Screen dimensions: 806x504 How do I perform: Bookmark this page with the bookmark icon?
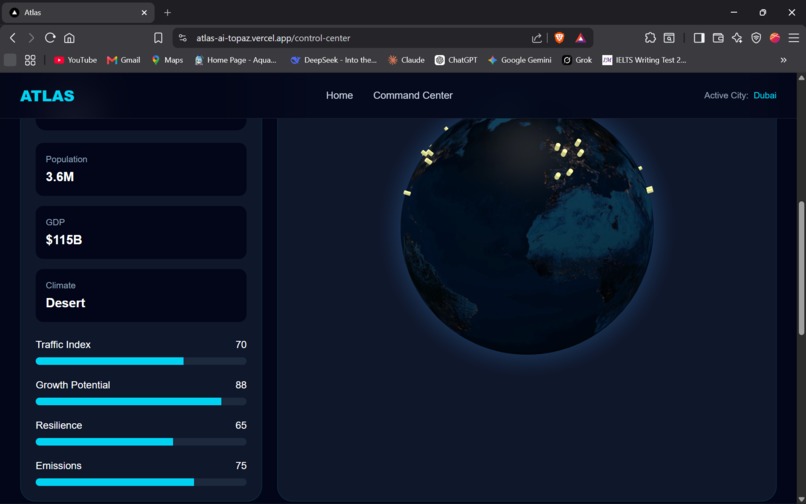point(158,38)
